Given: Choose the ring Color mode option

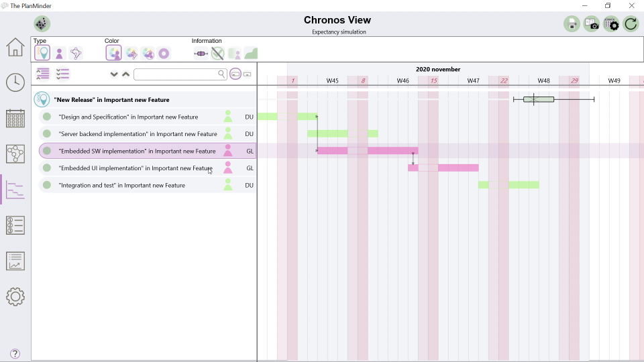Looking at the screenshot, I should [164, 53].
